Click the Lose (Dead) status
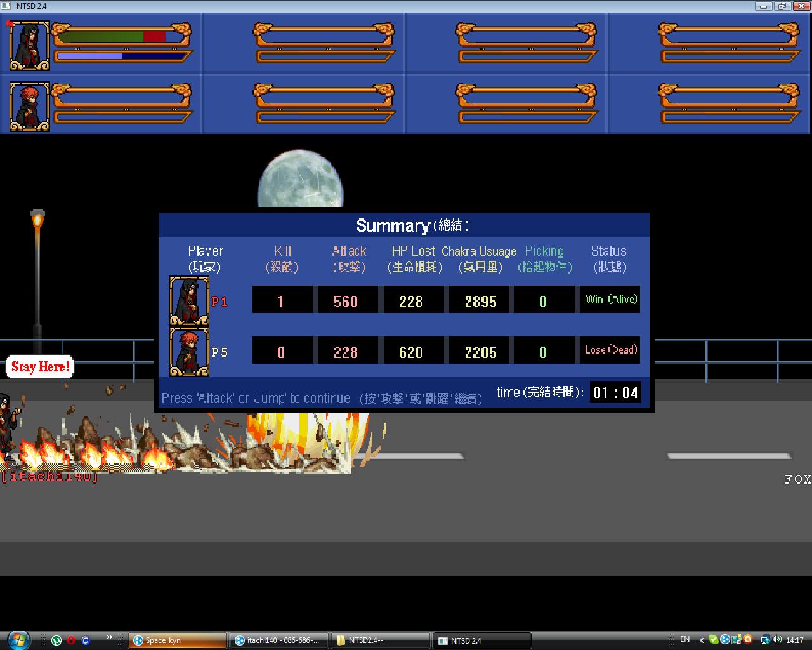 click(x=610, y=350)
